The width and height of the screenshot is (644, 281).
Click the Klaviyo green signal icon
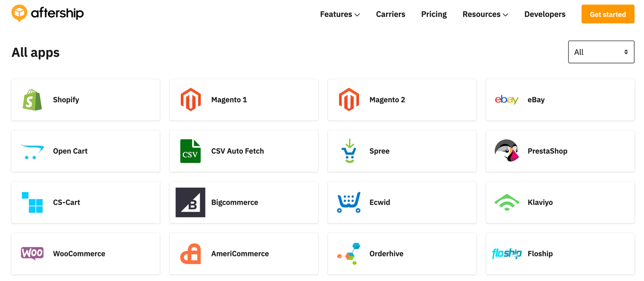[507, 202]
